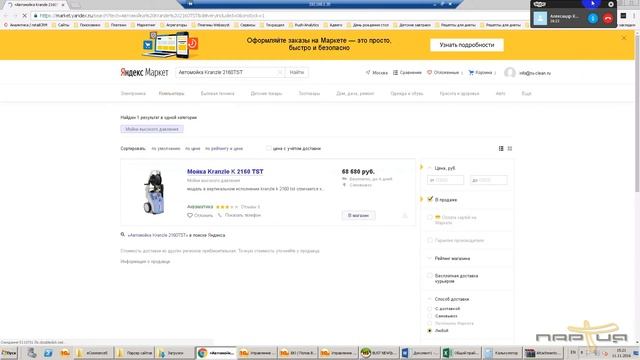
Task: Open the Chrome taskbar item
Action: [216, 353]
